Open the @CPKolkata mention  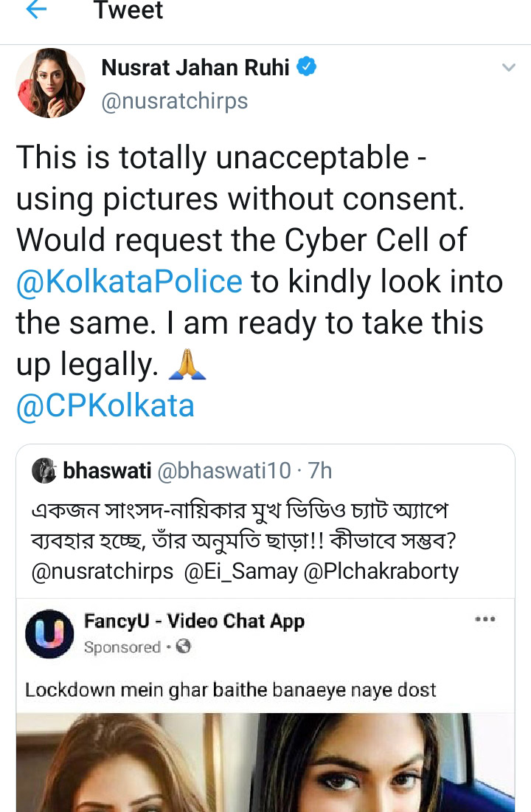(105, 405)
